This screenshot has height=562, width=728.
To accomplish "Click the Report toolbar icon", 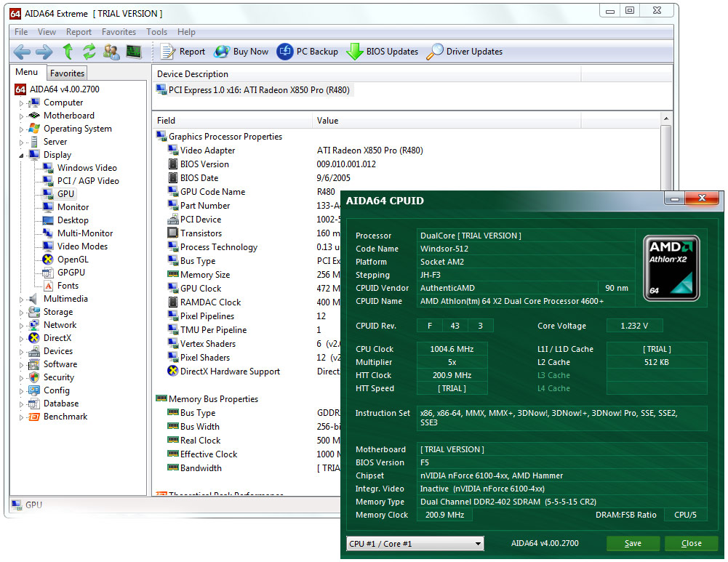I will click(x=167, y=52).
